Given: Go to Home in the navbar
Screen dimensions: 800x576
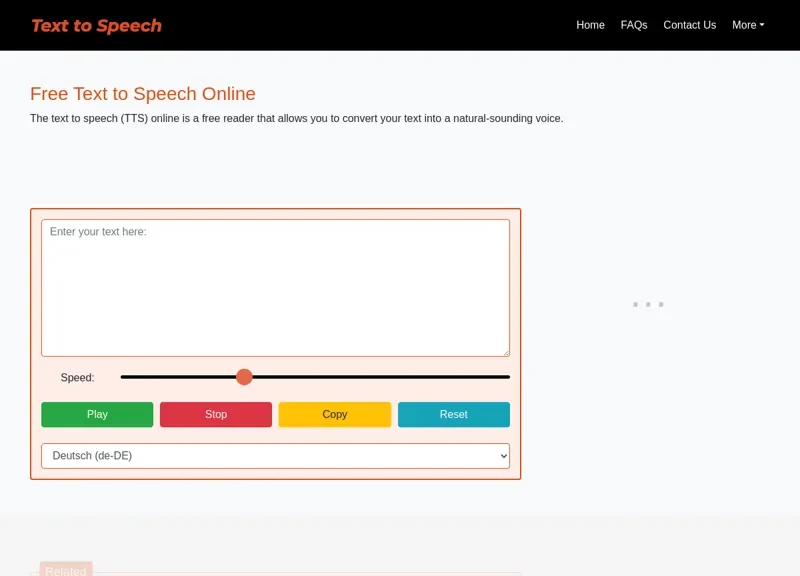Looking at the screenshot, I should click(590, 25).
